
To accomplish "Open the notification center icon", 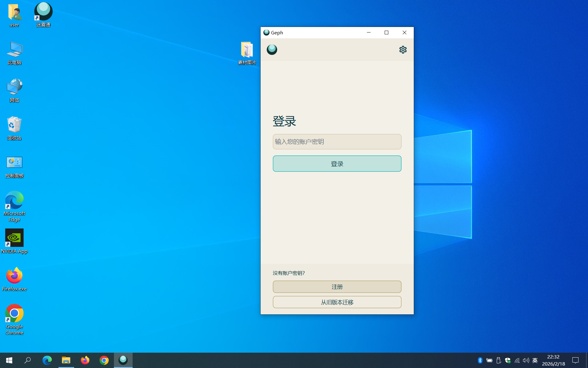I will (575, 360).
